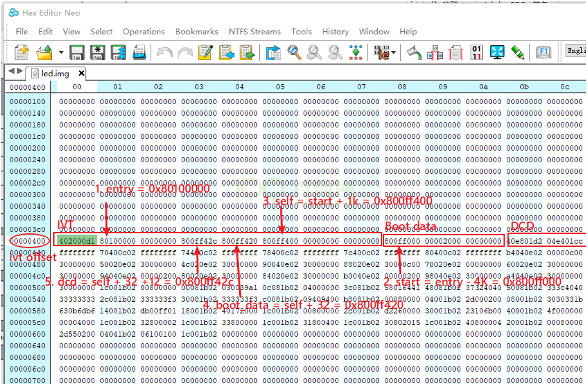Click the green highlighter pencil icon

[517, 52]
